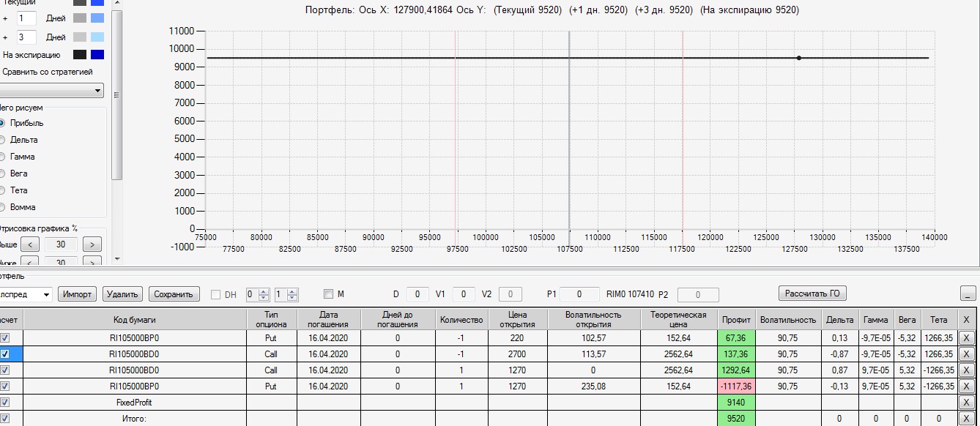Viewport: 980px width, 426px height.
Task: Uncheck the Put row with opening price 1270
Action: point(6,386)
